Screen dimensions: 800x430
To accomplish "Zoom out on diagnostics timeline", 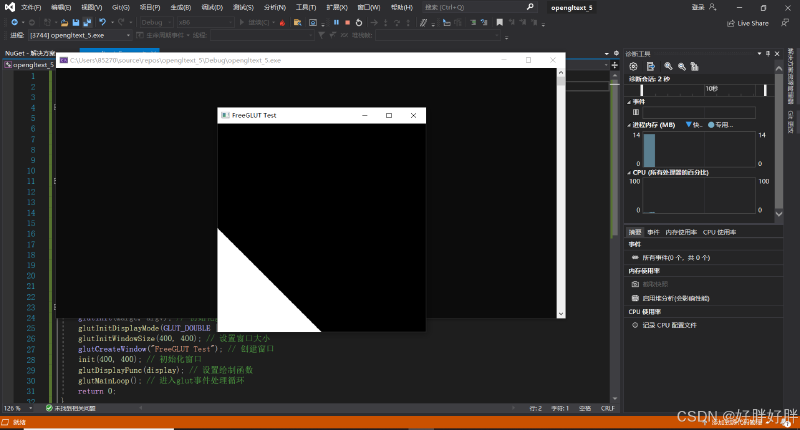I will (x=681, y=66).
